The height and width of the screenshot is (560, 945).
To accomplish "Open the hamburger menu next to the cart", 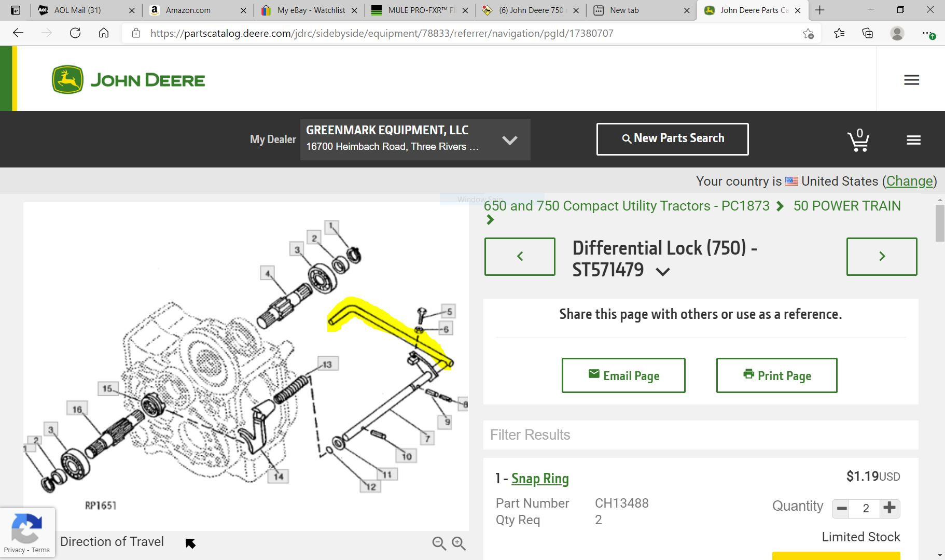I will click(913, 140).
